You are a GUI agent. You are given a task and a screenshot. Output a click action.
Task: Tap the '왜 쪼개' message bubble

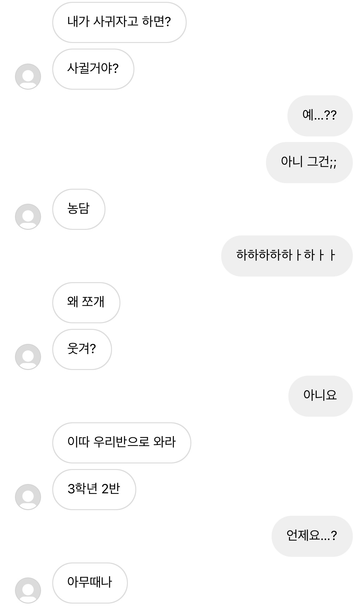pyautogui.click(x=86, y=303)
